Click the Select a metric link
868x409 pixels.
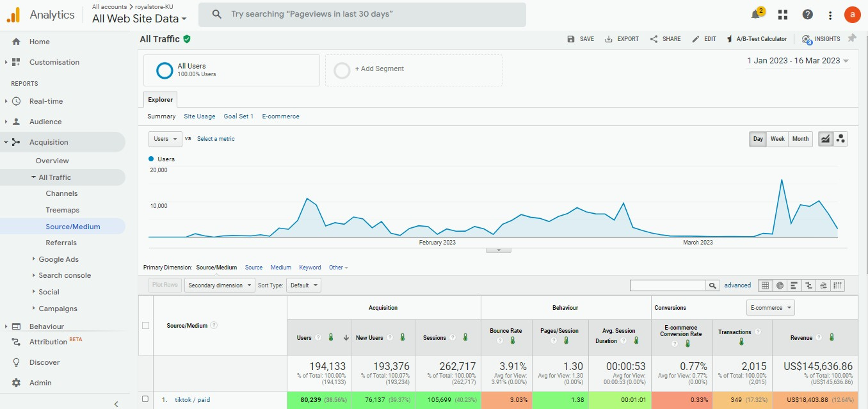pos(216,139)
